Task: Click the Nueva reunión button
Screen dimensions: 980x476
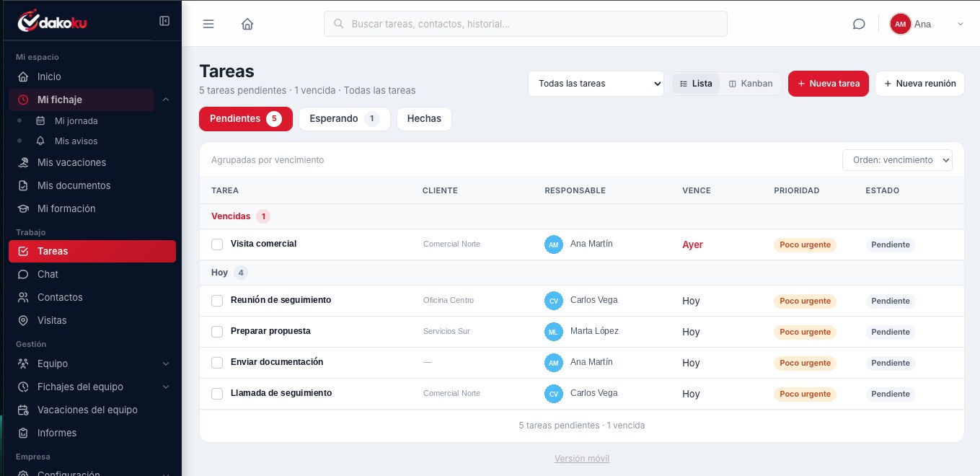Action: (x=919, y=84)
